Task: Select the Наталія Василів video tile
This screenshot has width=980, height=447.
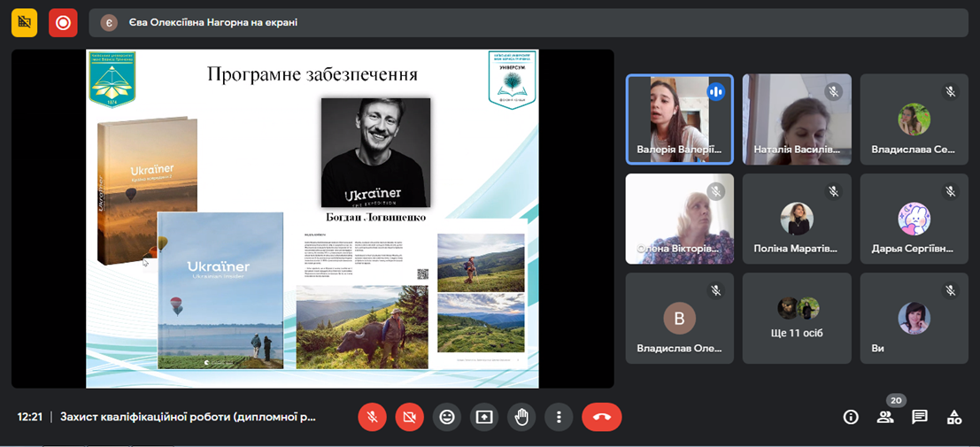Action: tap(797, 119)
